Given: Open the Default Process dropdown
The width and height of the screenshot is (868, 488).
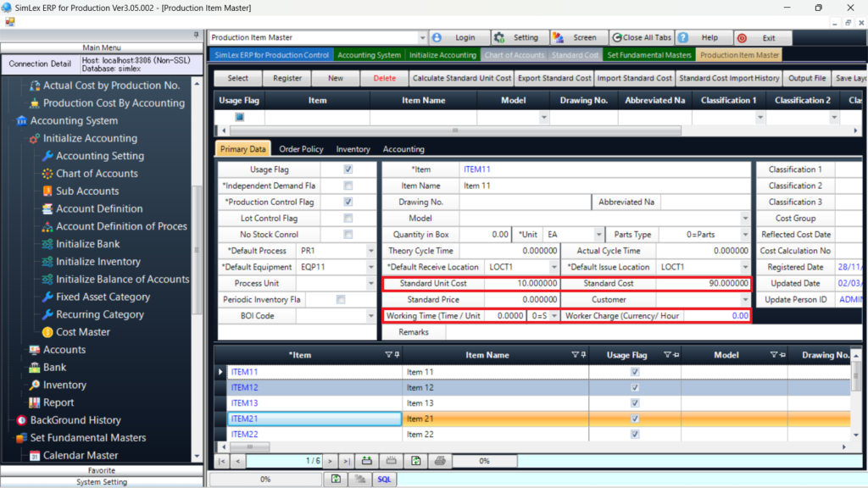Looking at the screenshot, I should [371, 250].
